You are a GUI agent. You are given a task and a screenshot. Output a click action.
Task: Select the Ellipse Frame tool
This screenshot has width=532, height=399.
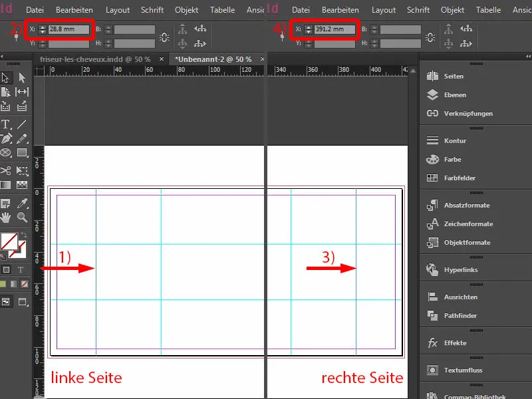[x=6, y=153]
